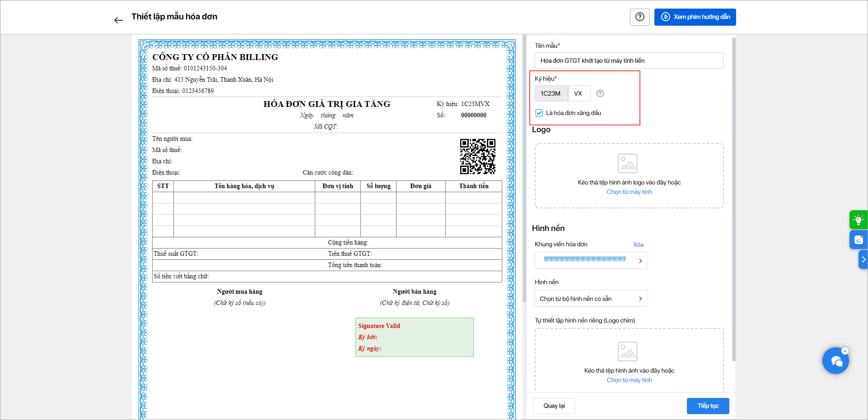Click the Căn cước công dân label

click(x=328, y=173)
